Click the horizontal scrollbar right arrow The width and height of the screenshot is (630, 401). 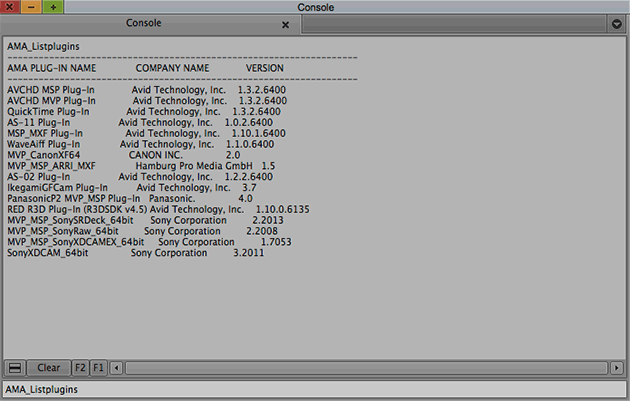(x=617, y=368)
